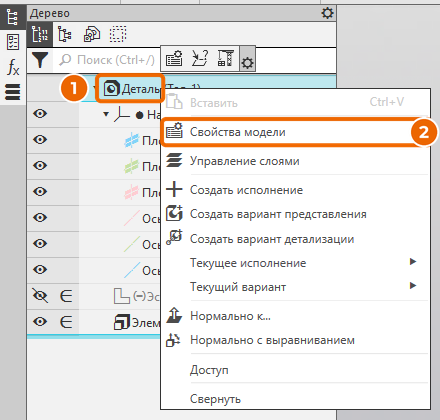
Task: Show the hidden sketch via crossed-out eye
Action: (40, 295)
